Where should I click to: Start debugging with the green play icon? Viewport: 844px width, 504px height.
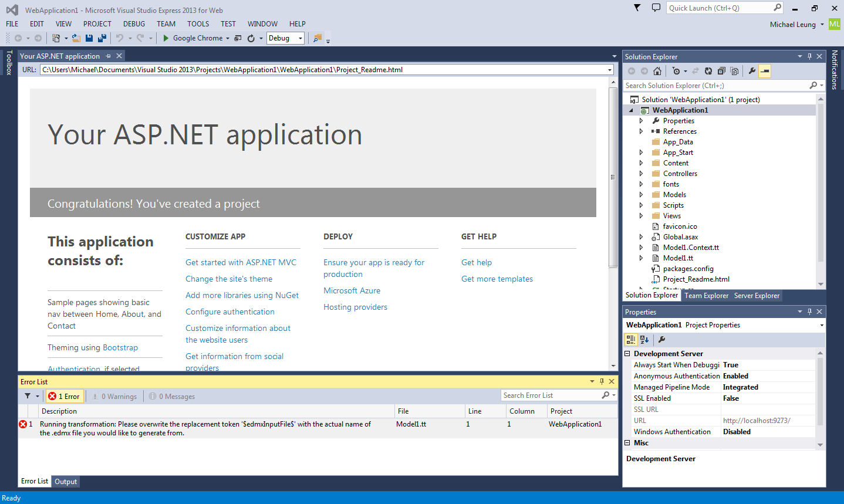click(166, 38)
